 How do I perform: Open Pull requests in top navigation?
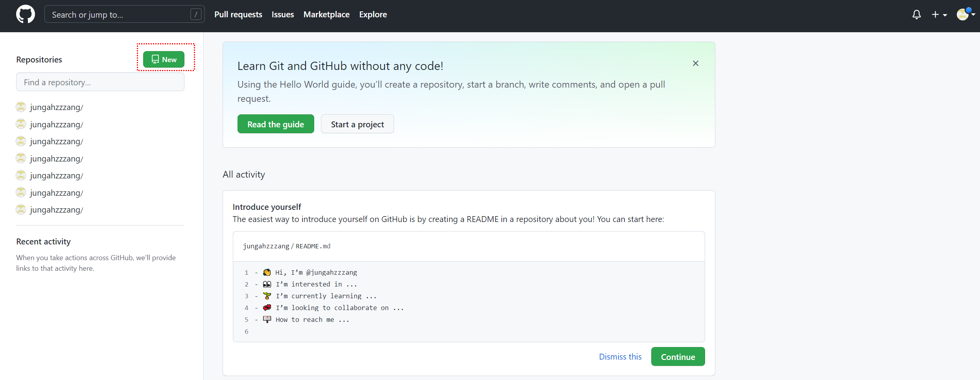238,15
